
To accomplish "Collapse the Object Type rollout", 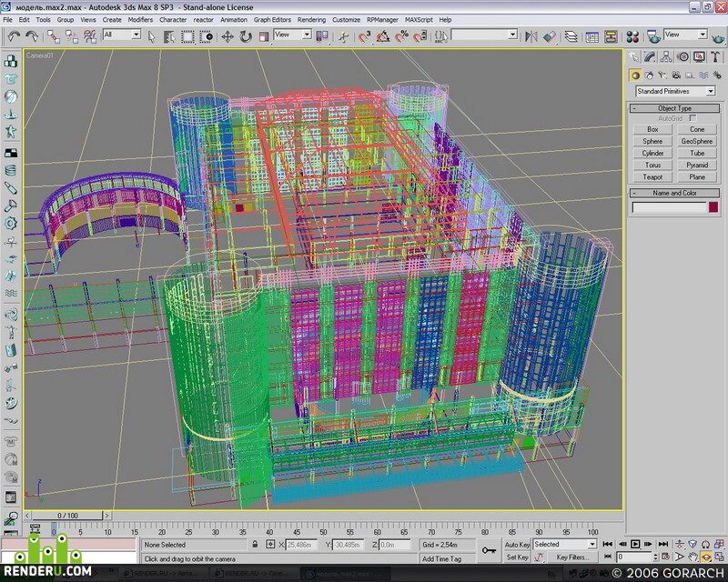I will pyautogui.click(x=674, y=108).
